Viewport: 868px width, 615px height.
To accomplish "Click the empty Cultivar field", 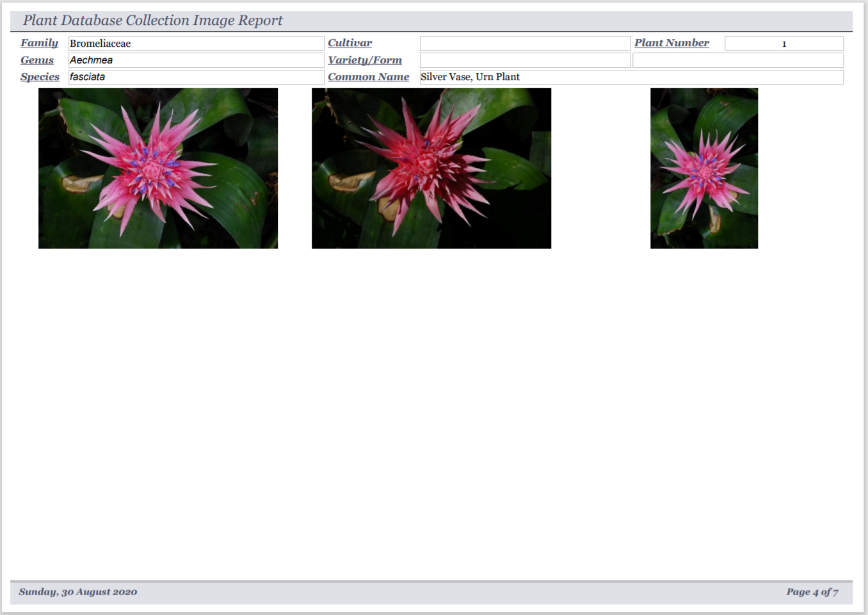I will [x=525, y=43].
